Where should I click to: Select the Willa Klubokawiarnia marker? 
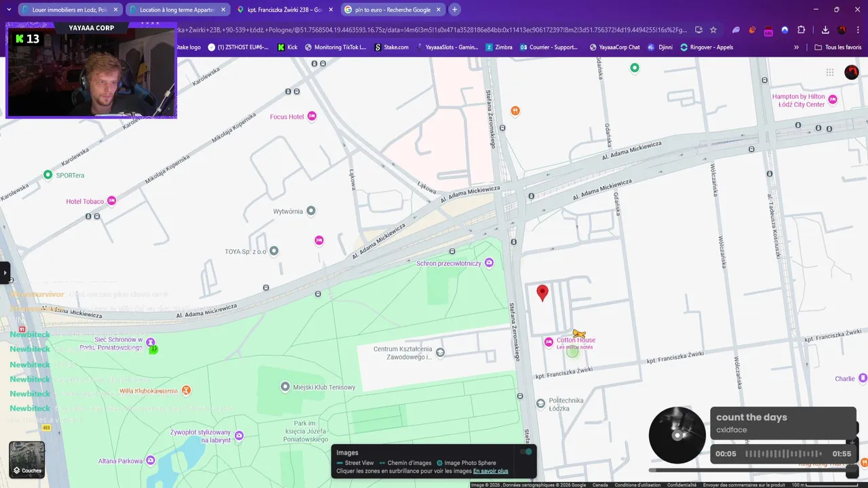(186, 390)
